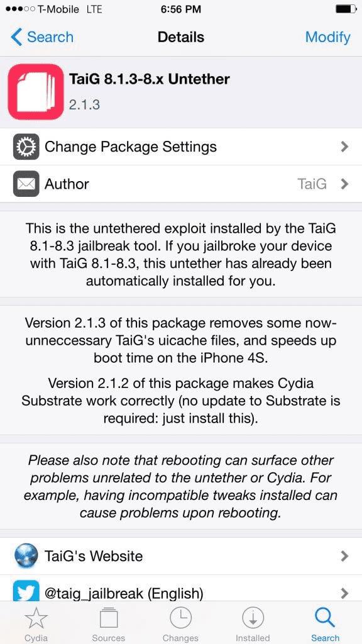Tap the gear icon for Change Package Settings
This screenshot has height=644, width=362.
[26, 147]
